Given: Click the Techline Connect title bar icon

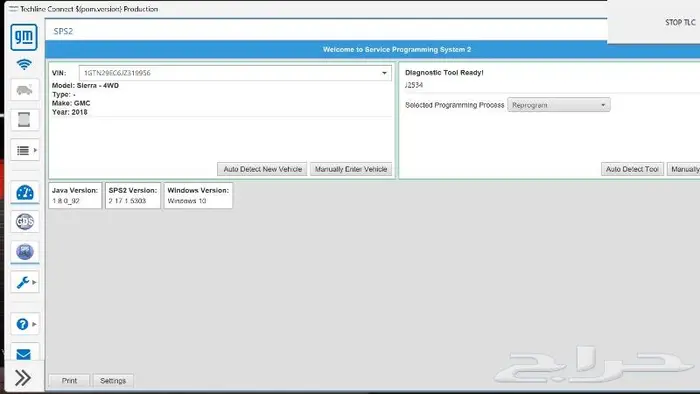Looking at the screenshot, I should [x=13, y=9].
